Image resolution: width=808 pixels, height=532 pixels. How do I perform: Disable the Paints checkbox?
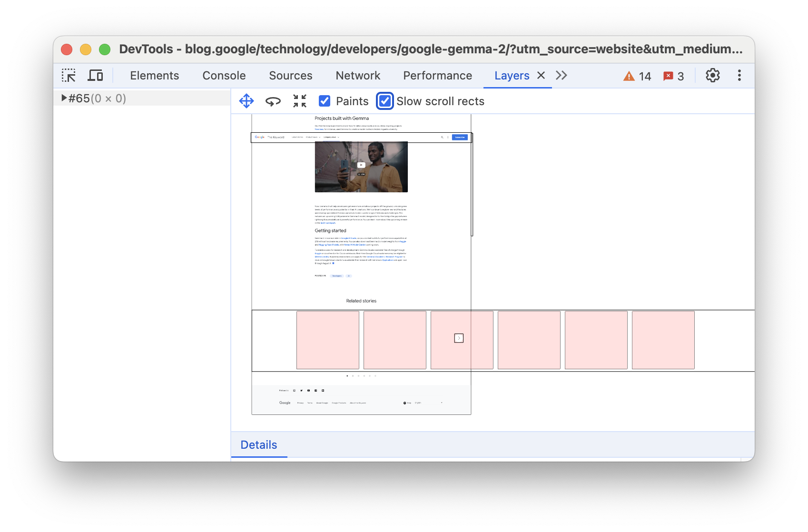tap(325, 101)
